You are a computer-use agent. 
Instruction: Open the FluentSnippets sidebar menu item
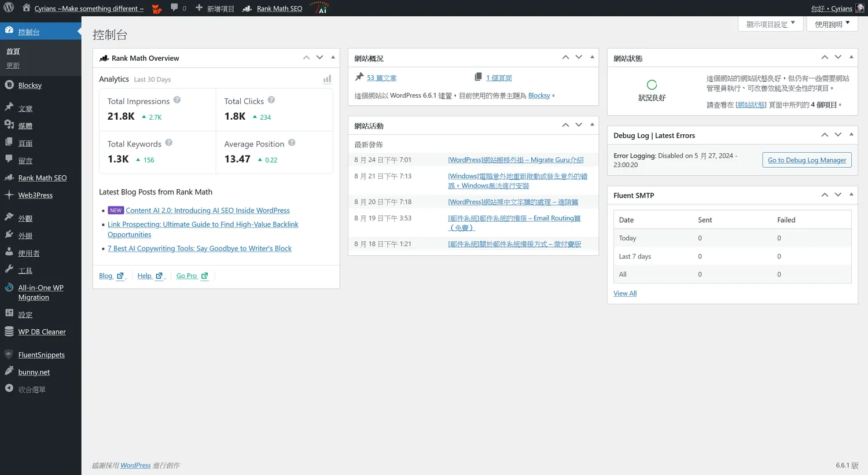click(41, 355)
